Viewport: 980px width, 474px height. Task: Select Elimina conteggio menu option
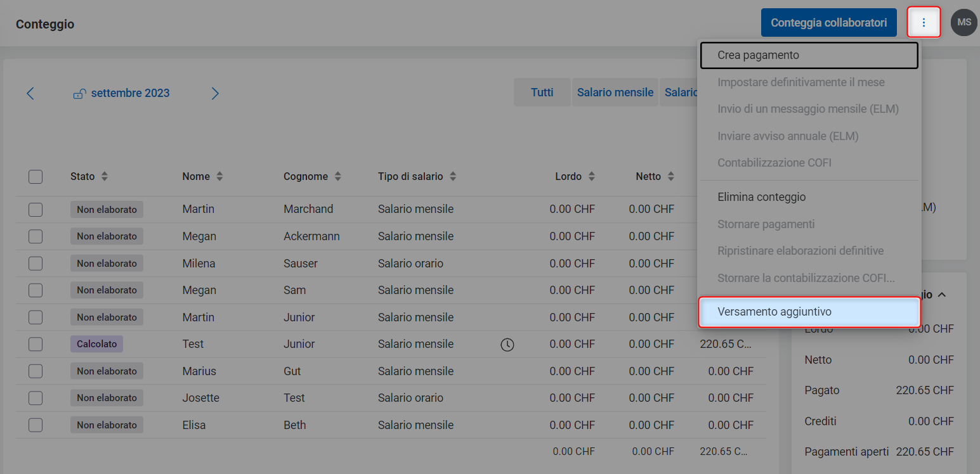761,197
